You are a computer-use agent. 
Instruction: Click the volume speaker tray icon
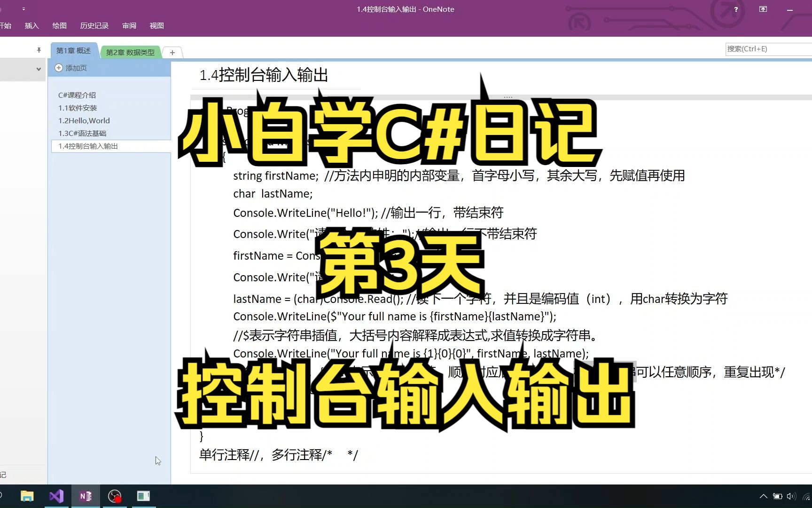791,496
